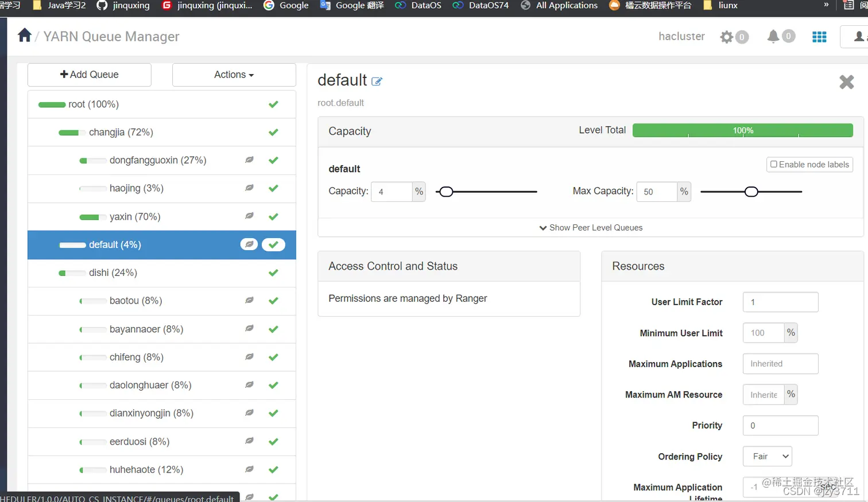This screenshot has width=868, height=502.
Task: Edit the default queue name pencil icon
Action: (377, 81)
